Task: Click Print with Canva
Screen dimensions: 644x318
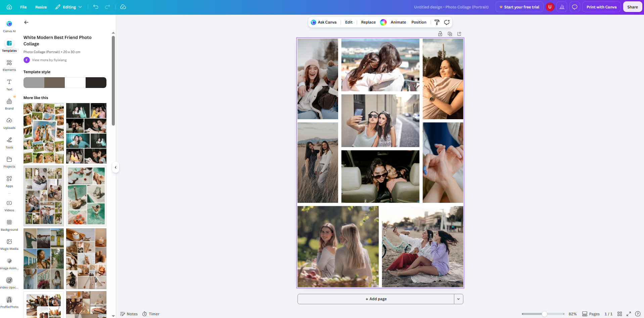Action: pos(601,7)
